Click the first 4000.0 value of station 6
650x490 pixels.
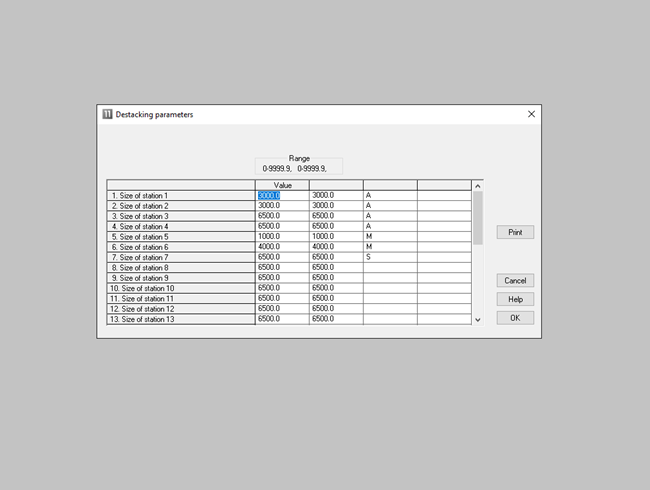click(281, 247)
